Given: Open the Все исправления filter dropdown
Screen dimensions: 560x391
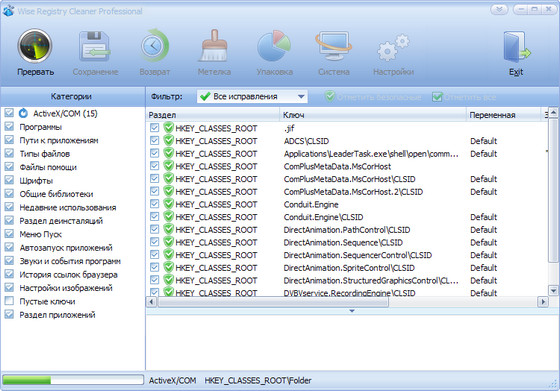Looking at the screenshot, I should click(252, 96).
